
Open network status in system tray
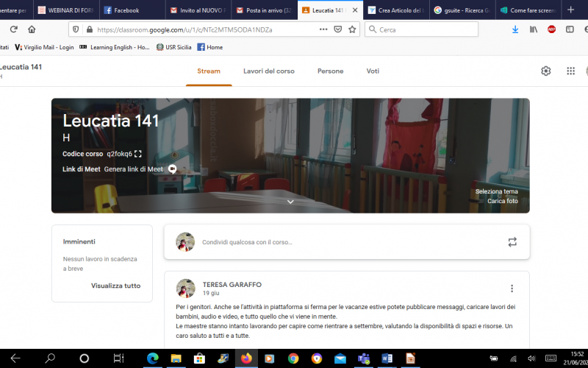click(513, 359)
